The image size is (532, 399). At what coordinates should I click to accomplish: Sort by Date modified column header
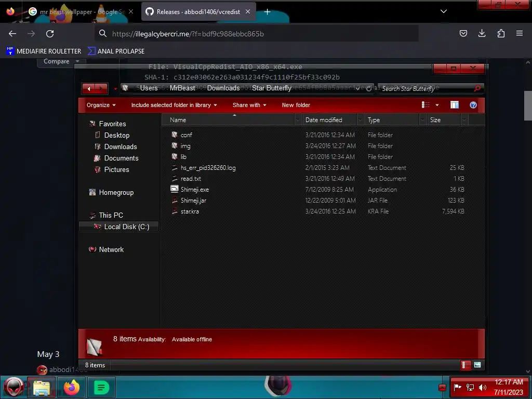[329, 120]
